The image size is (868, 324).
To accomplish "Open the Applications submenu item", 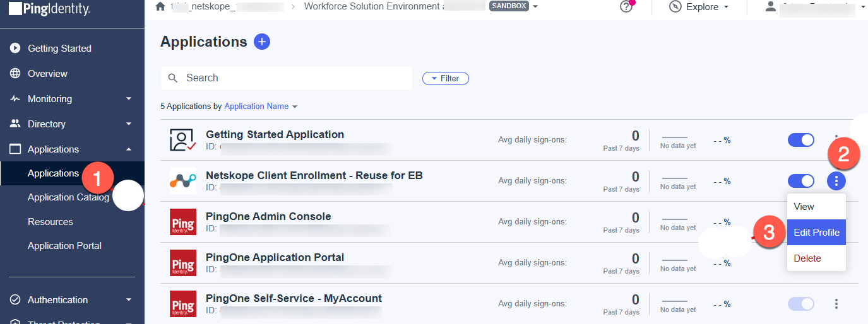I will tap(53, 173).
